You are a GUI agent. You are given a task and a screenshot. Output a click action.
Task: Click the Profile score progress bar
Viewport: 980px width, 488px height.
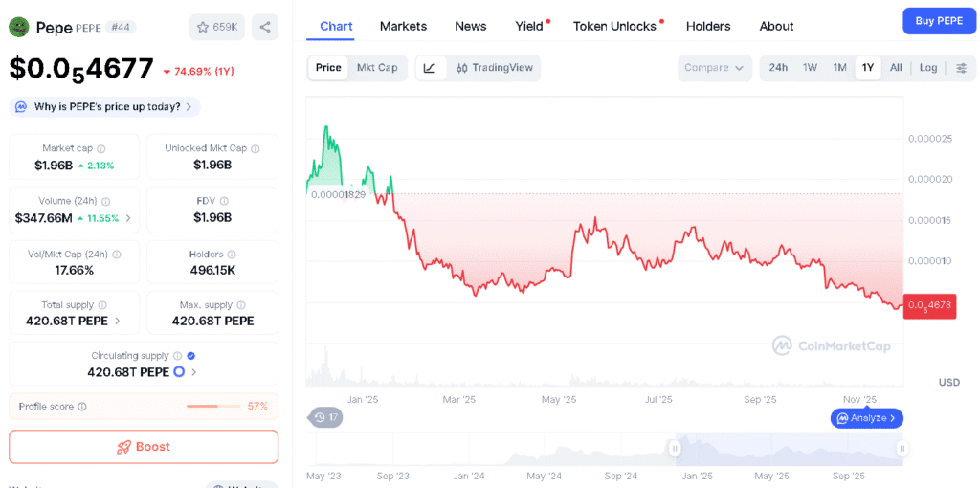213,406
